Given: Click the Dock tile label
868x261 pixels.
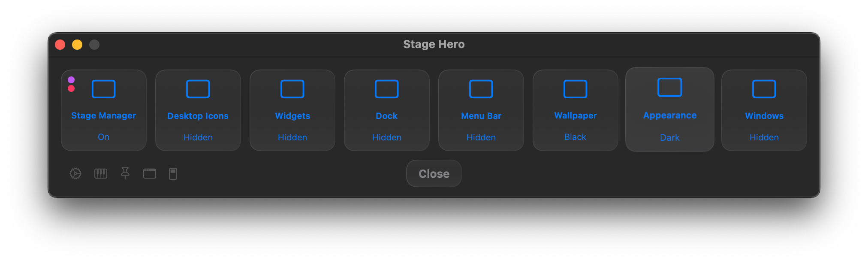Looking at the screenshot, I should pyautogui.click(x=386, y=116).
